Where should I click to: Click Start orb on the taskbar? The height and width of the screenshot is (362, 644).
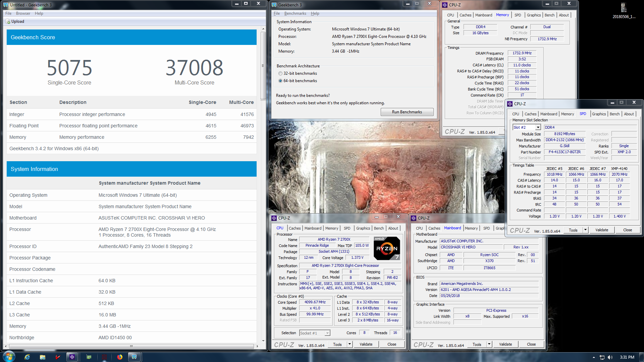point(9,357)
